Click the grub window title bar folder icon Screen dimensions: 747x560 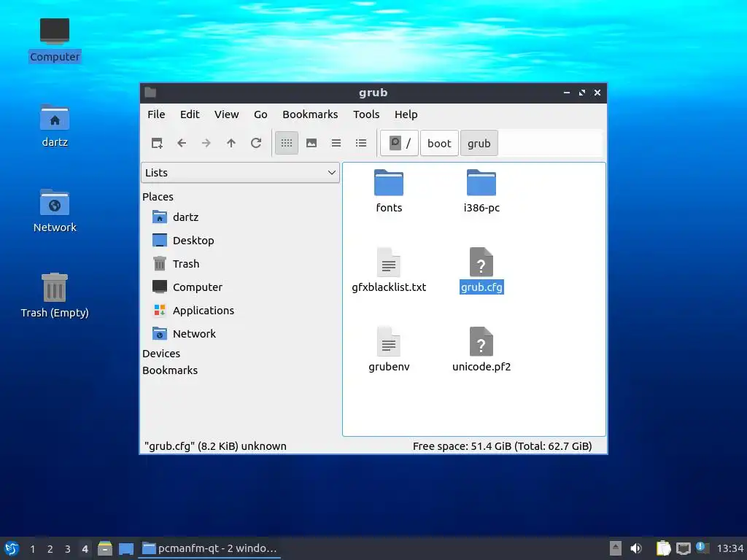150,93
